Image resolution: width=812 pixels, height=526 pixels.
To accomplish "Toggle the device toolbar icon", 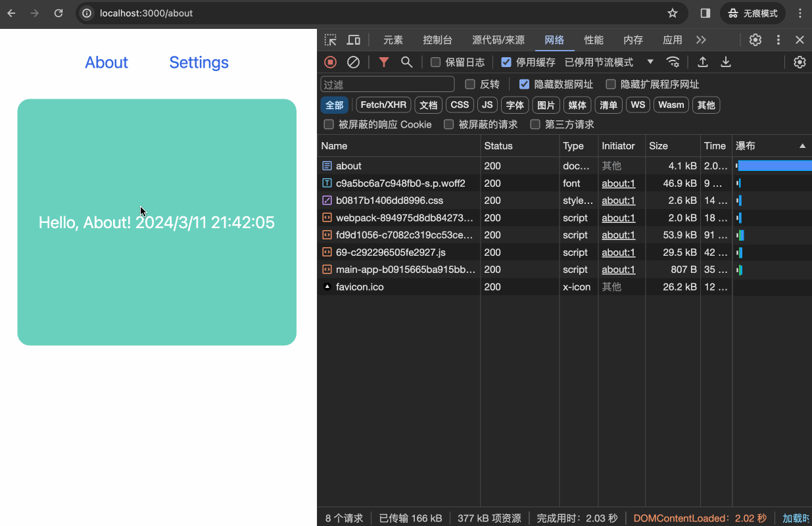I will [353, 39].
